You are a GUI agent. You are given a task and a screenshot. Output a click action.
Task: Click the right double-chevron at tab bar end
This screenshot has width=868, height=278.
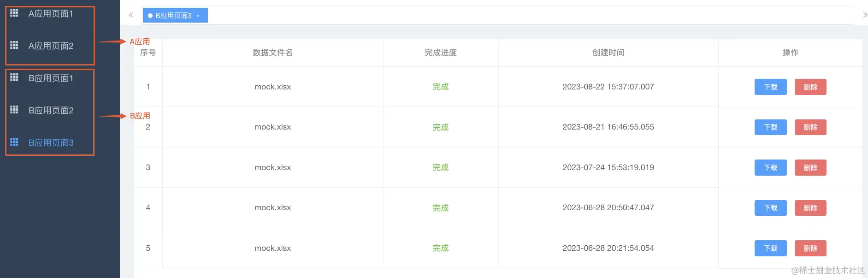[865, 15]
